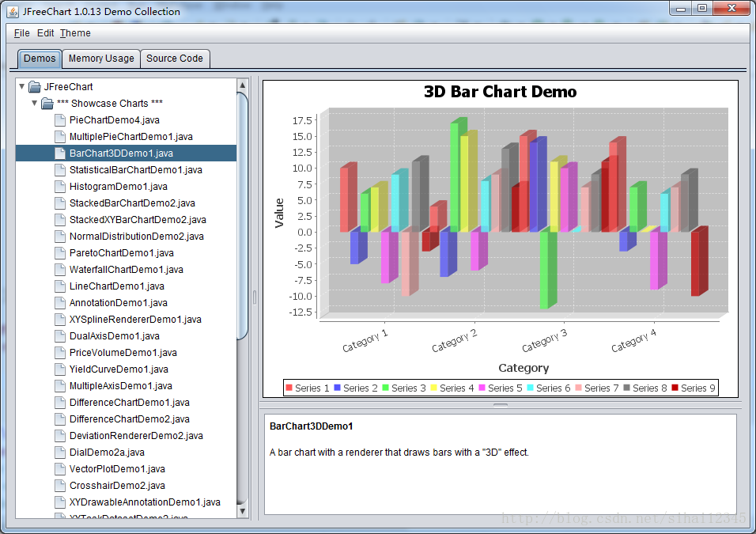756x534 pixels.
Task: Click the Java app icon in title bar
Action: tap(13, 11)
